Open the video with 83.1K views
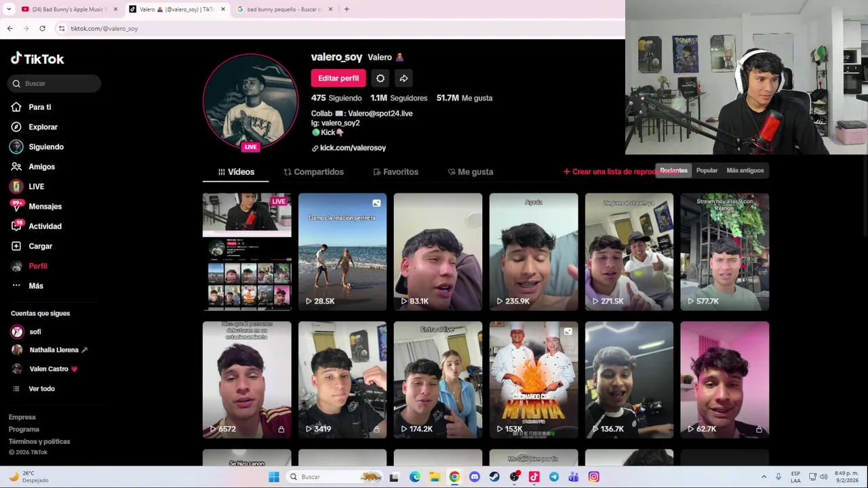The width and height of the screenshot is (868, 488). pyautogui.click(x=438, y=252)
